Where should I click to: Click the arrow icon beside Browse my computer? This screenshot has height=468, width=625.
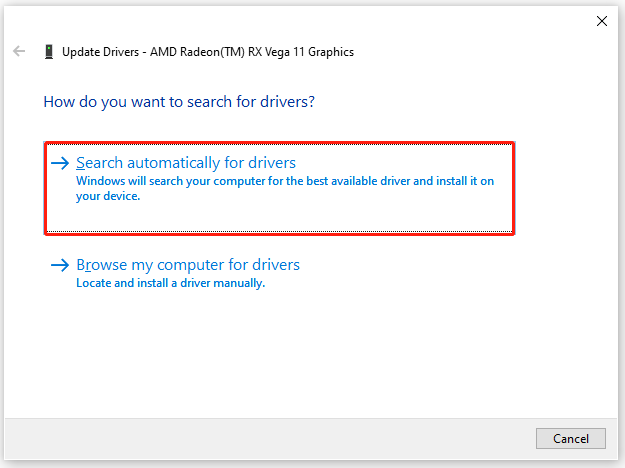[x=60, y=265]
